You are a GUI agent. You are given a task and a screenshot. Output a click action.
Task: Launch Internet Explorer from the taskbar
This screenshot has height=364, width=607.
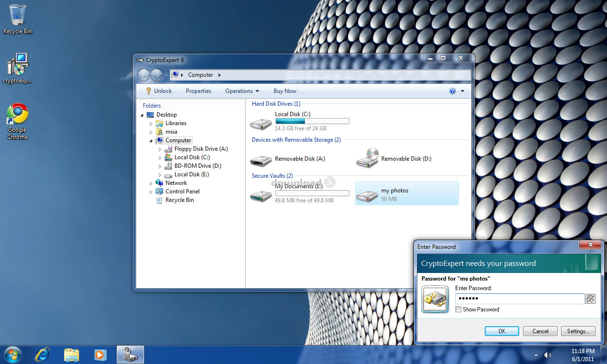(43, 355)
